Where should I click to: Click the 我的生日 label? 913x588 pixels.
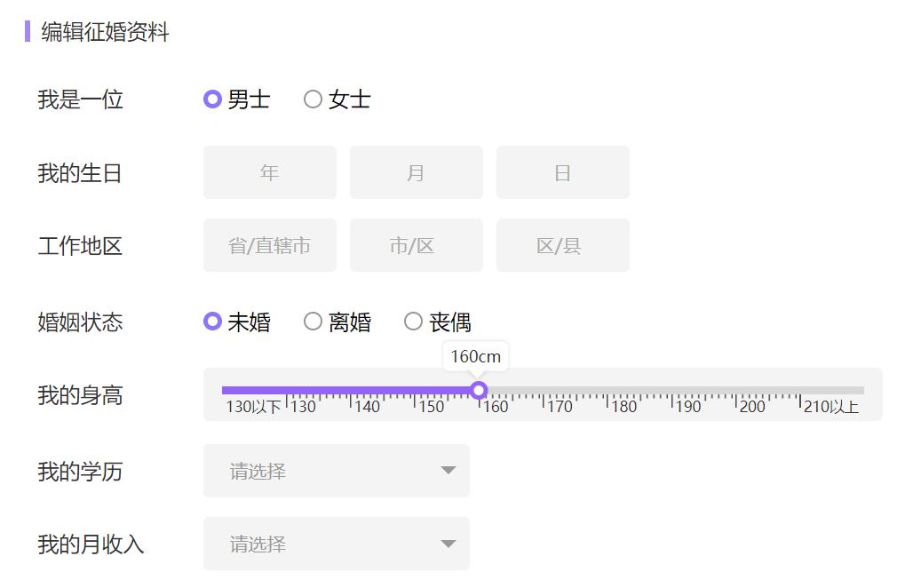(x=80, y=173)
